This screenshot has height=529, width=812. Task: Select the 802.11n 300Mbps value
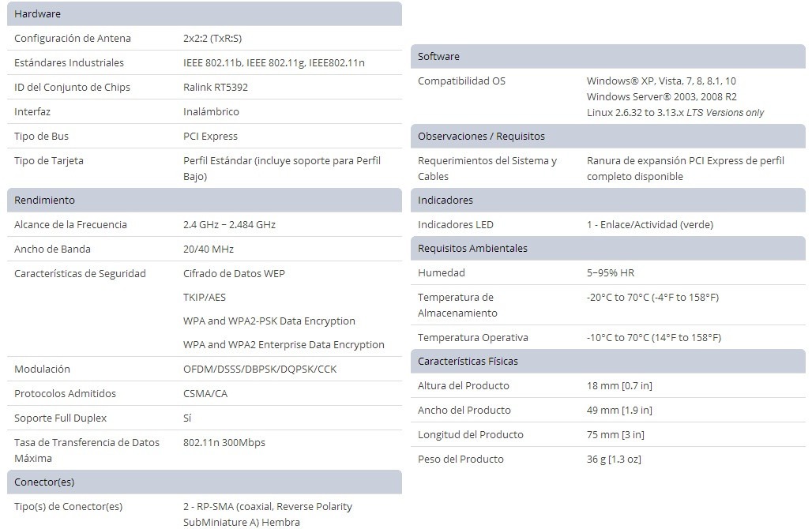pyautogui.click(x=224, y=443)
